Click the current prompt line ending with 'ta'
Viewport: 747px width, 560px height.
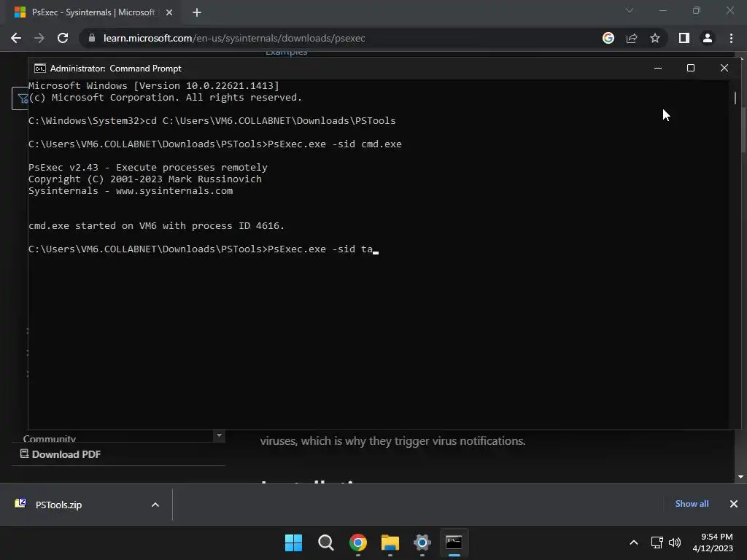tap(204, 249)
